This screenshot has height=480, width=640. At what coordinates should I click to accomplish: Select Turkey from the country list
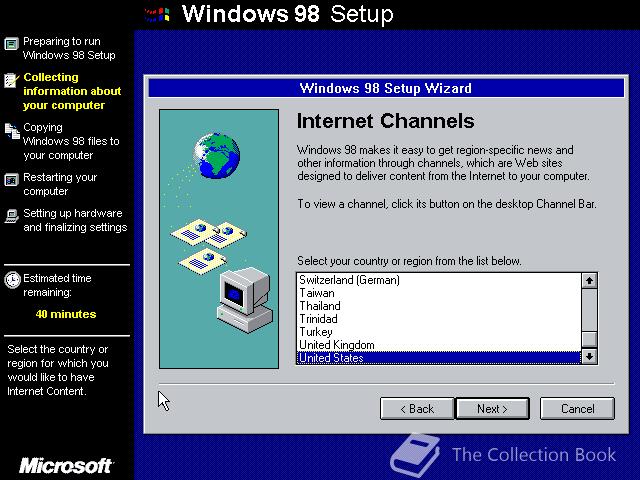click(439, 332)
